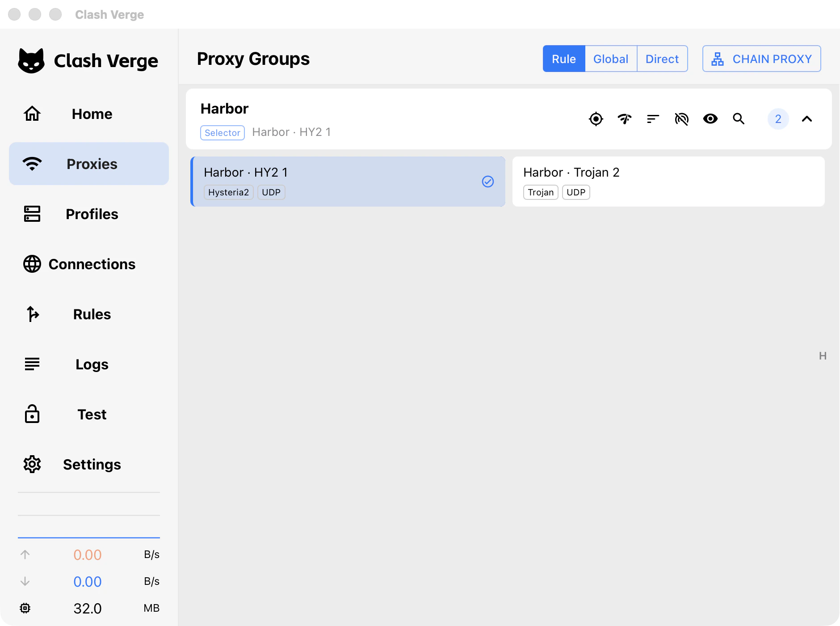Click the Rules fork-arrow icon
The width and height of the screenshot is (840, 626).
click(32, 314)
